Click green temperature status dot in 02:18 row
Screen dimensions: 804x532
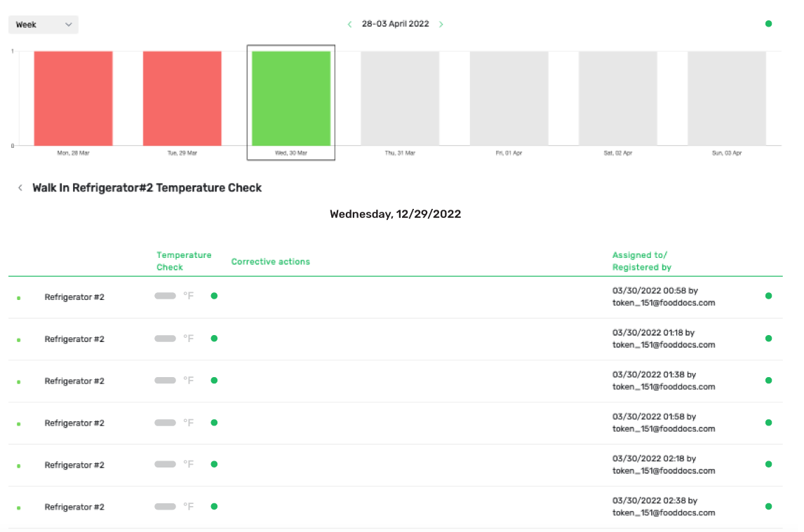[215, 464]
